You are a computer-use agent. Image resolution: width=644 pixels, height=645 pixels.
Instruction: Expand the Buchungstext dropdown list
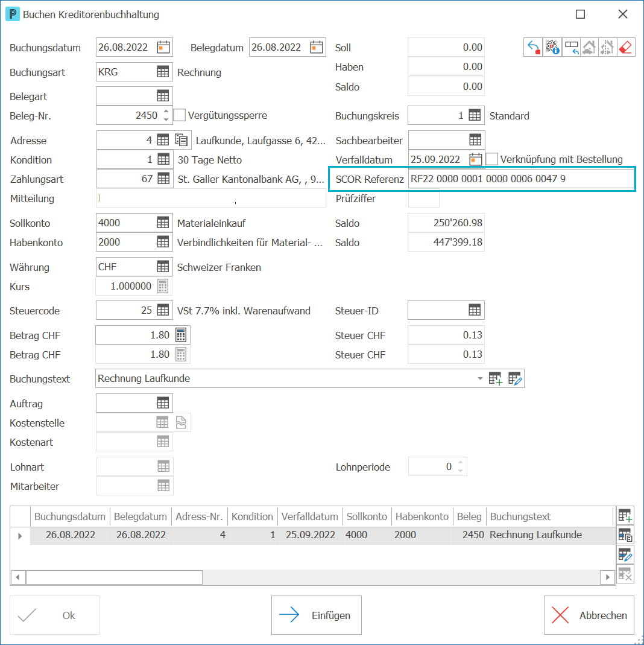pyautogui.click(x=479, y=378)
